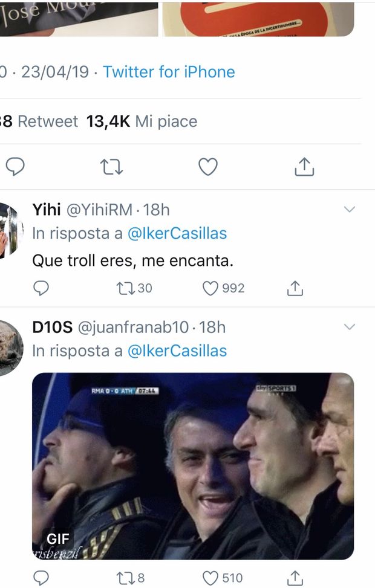Open the Twitter for iPhone link
This screenshot has width=375, height=588.
click(169, 72)
